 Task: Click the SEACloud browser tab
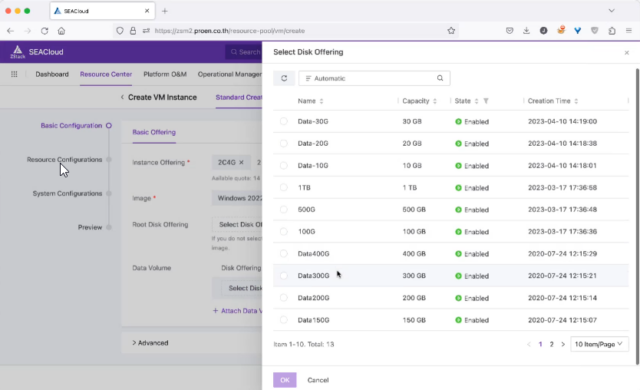(102, 11)
